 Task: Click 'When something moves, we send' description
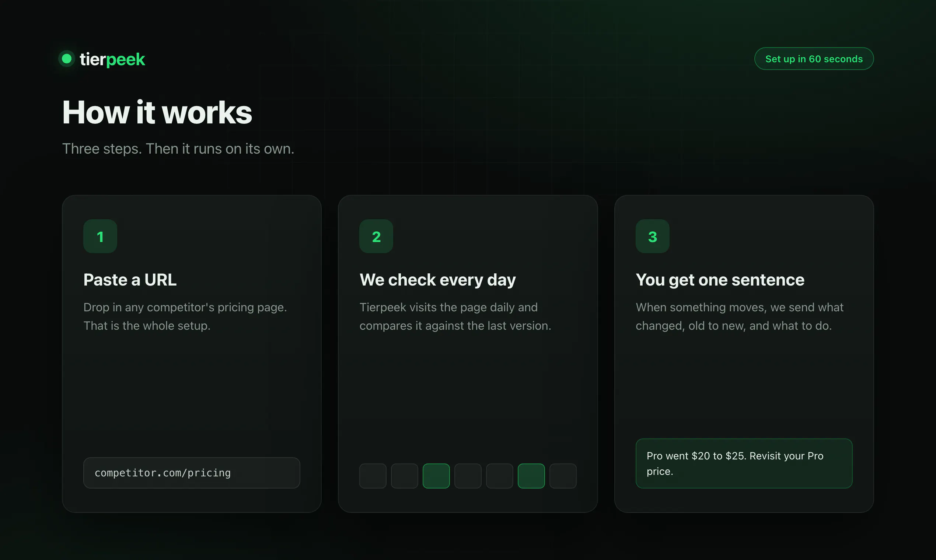coord(739,316)
